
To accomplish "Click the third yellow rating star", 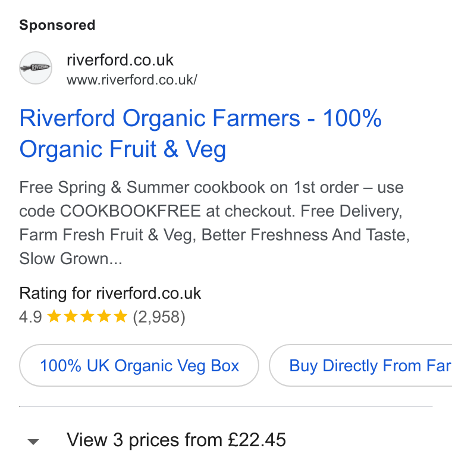I will tap(87, 316).
